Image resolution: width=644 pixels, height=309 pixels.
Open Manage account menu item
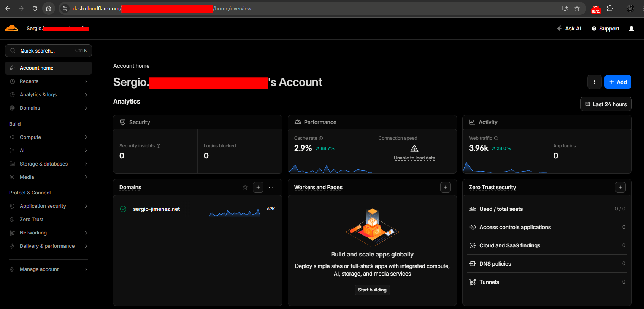pyautogui.click(x=49, y=269)
